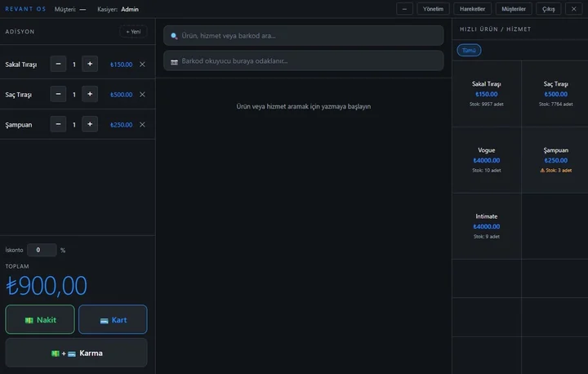Image resolution: width=588 pixels, height=374 pixels.
Task: Remove Sakal Tıraşı from the bill
Action: (x=142, y=65)
